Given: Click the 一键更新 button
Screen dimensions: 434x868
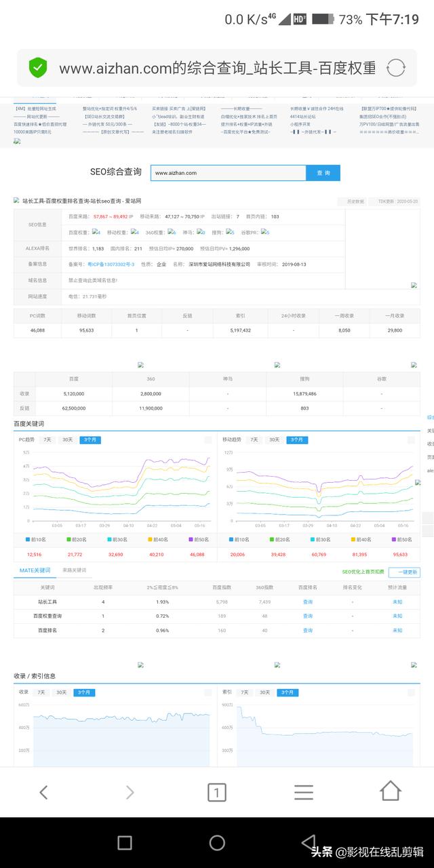Looking at the screenshot, I should pos(404,572).
